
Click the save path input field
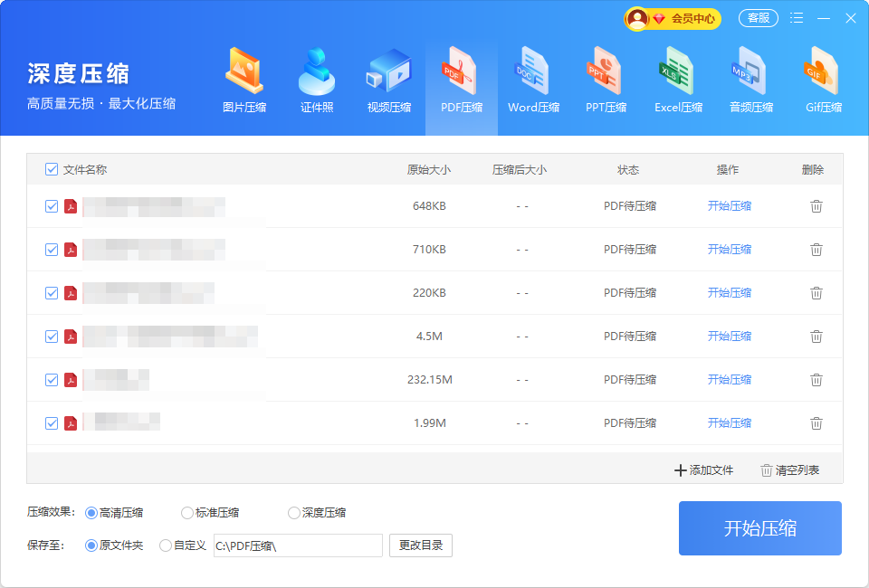[x=298, y=545]
